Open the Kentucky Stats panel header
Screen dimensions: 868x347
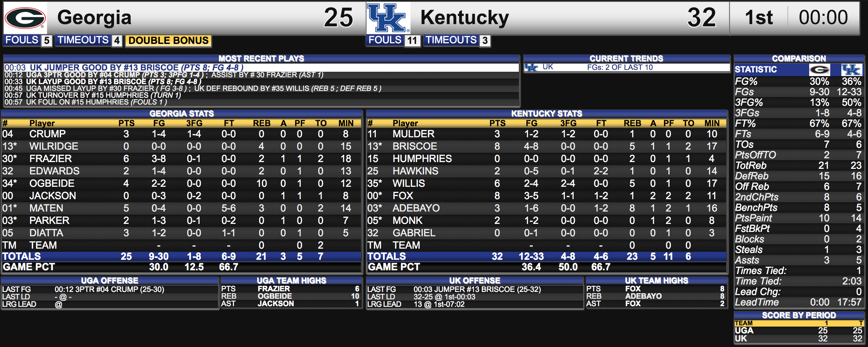pyautogui.click(x=546, y=114)
